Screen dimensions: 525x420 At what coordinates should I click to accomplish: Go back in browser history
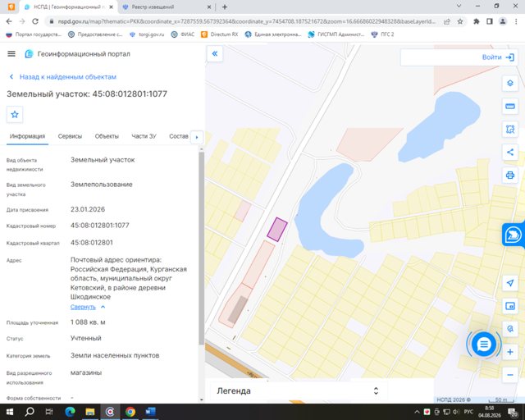pyautogui.click(x=9, y=21)
